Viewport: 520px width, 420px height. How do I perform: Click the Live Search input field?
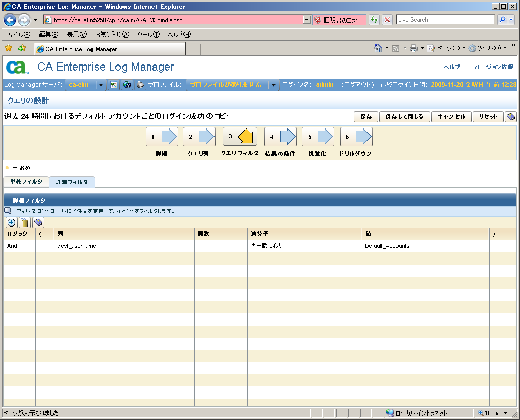[445, 20]
